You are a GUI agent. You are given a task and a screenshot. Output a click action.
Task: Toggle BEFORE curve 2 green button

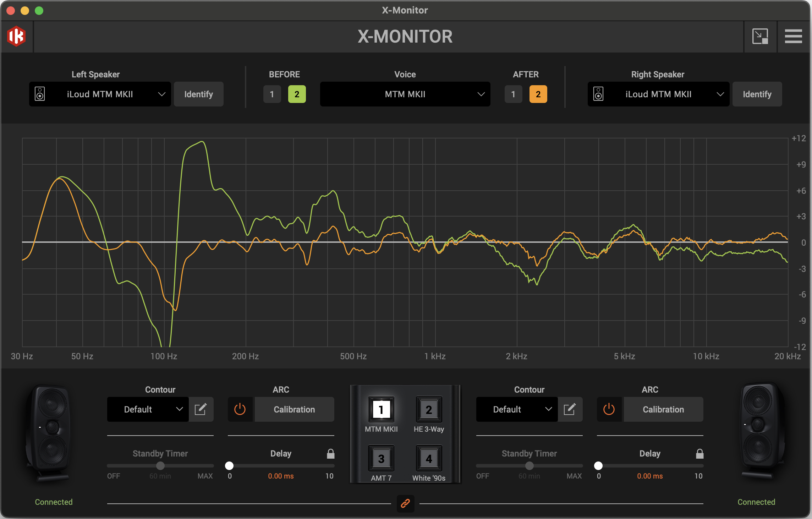pyautogui.click(x=297, y=94)
